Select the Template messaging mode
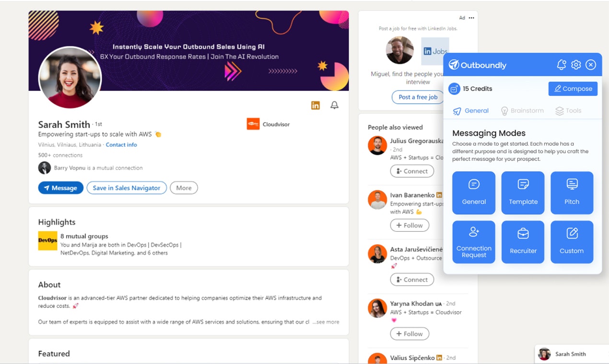Viewport: 609px width, 364px height. point(523,193)
